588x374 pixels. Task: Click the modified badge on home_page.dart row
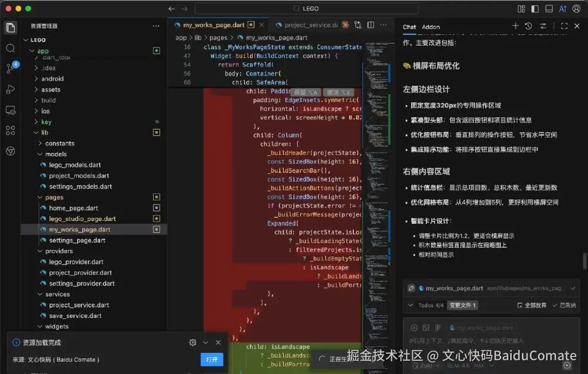click(x=157, y=208)
